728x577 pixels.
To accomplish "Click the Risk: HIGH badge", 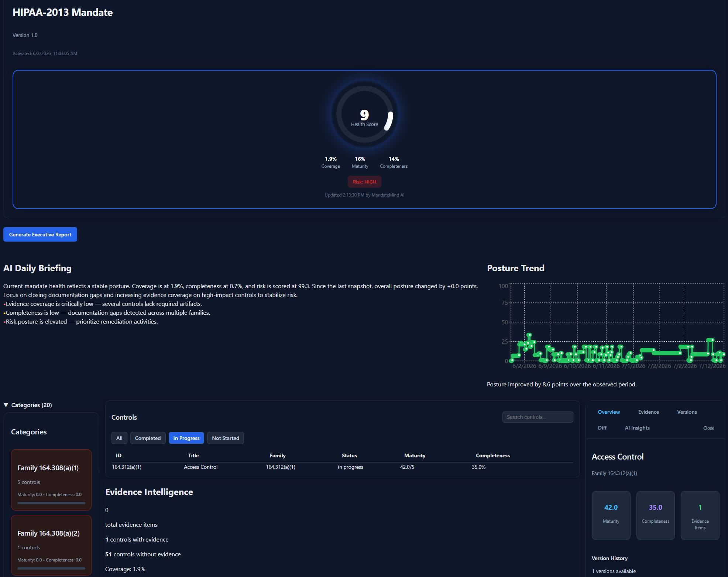I will 364,182.
